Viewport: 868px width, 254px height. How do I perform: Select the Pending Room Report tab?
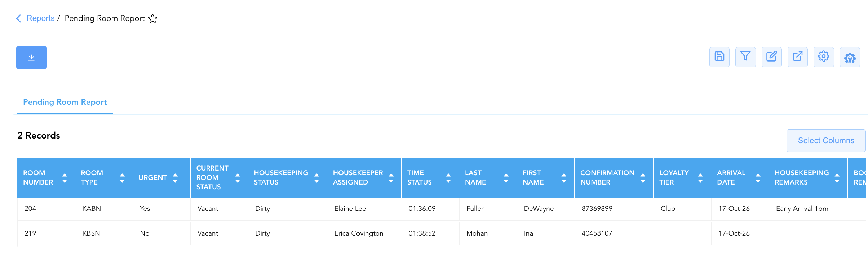click(65, 102)
